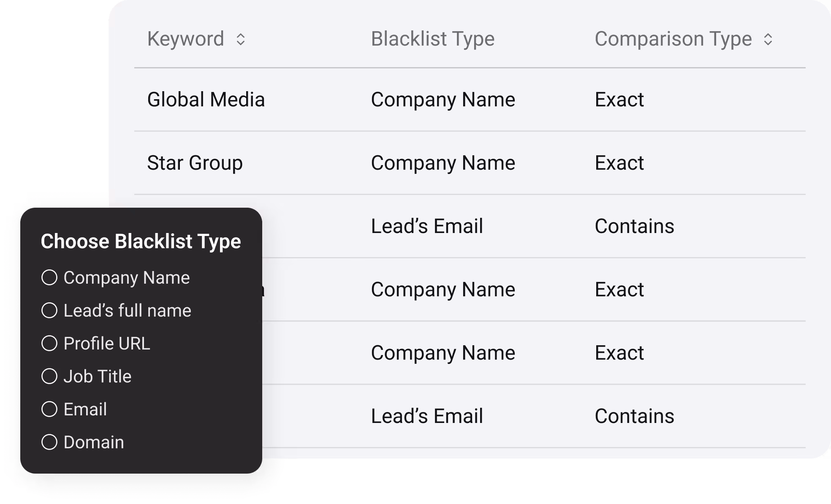Click Company Name in Star Group row
The width and height of the screenshot is (831, 504).
[443, 163]
